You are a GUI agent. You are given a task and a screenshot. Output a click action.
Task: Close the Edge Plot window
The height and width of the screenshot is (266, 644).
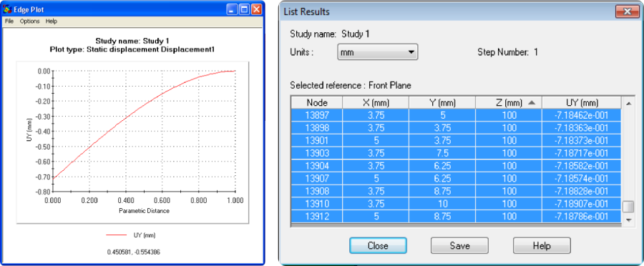(256, 9)
